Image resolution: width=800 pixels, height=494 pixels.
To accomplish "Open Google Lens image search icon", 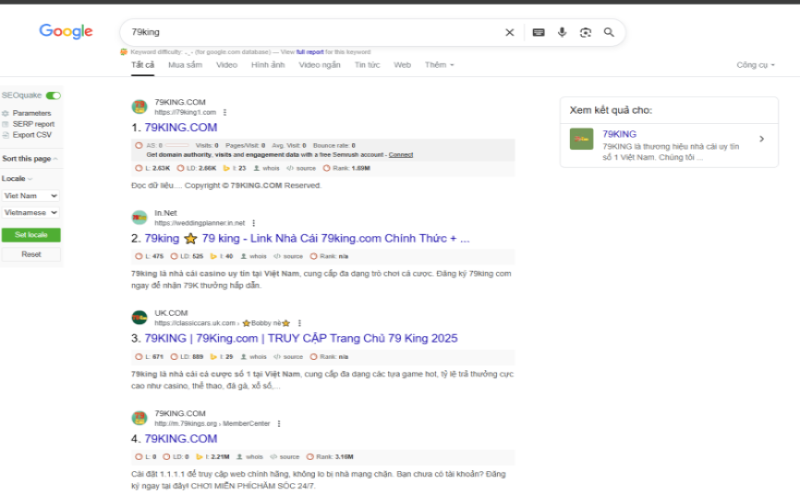I will tap(585, 32).
